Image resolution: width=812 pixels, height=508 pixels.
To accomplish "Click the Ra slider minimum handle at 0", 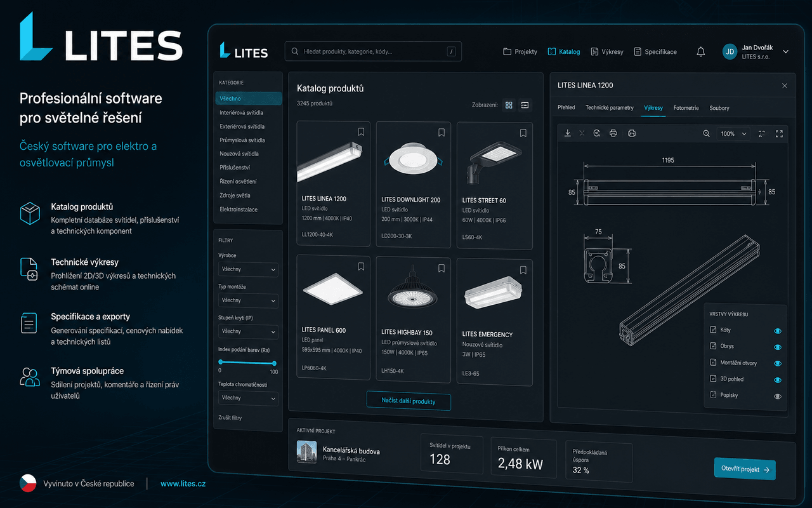I will pos(220,363).
